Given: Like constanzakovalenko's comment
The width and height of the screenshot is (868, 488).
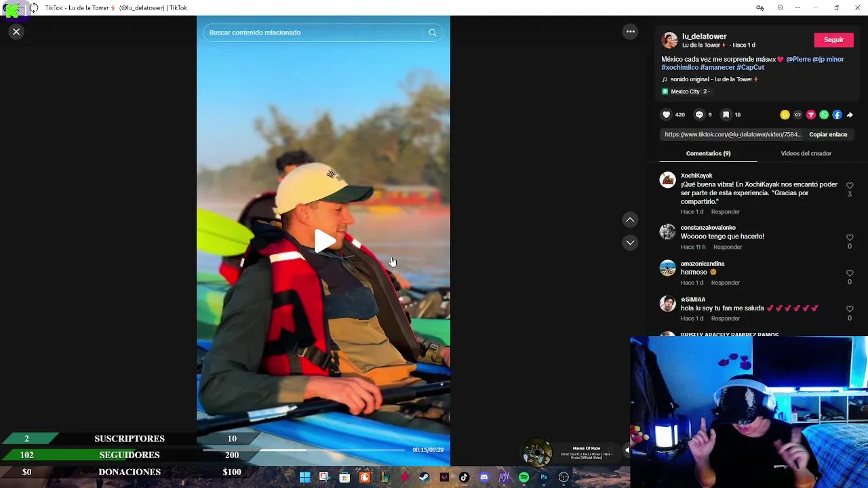Looking at the screenshot, I should pos(850,238).
